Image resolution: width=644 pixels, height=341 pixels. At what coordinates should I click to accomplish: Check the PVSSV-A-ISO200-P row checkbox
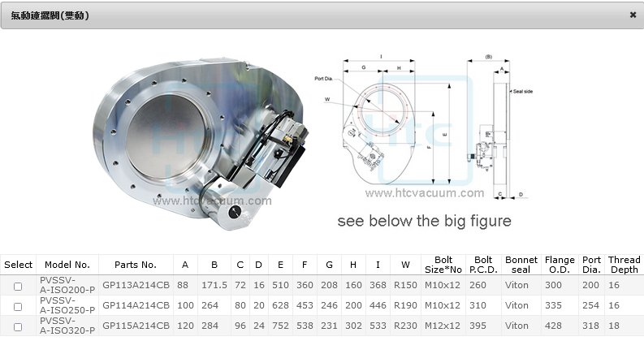pos(18,286)
